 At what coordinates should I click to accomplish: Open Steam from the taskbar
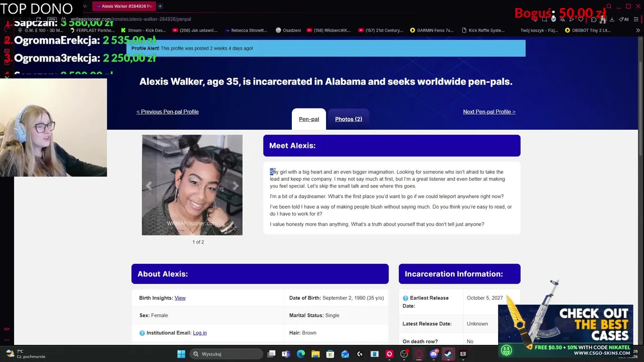(x=448, y=354)
